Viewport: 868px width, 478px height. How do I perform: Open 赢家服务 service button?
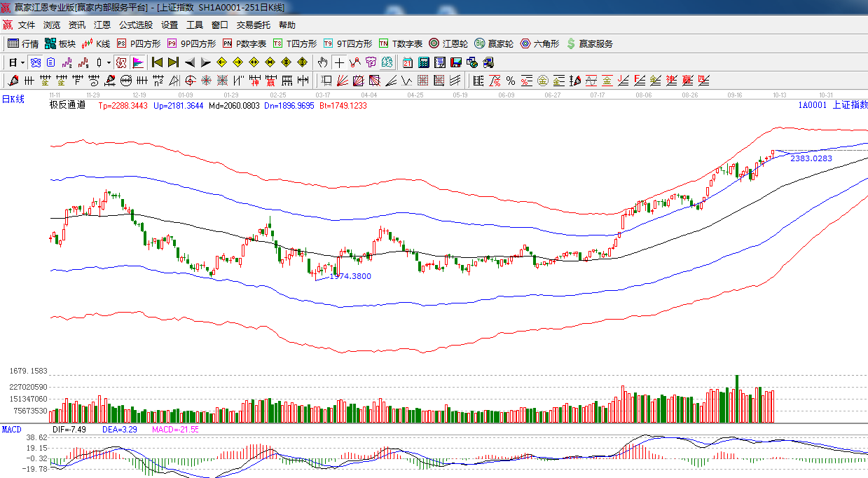click(589, 43)
